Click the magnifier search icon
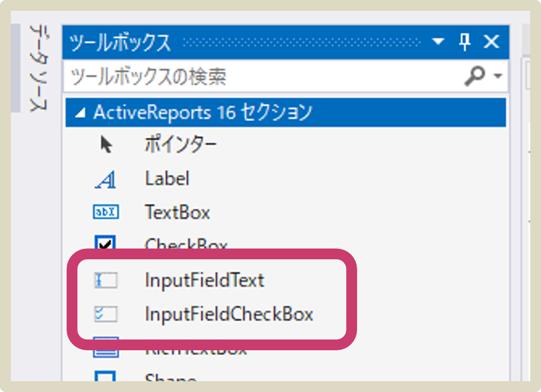This screenshot has height=392, width=541. point(475,75)
